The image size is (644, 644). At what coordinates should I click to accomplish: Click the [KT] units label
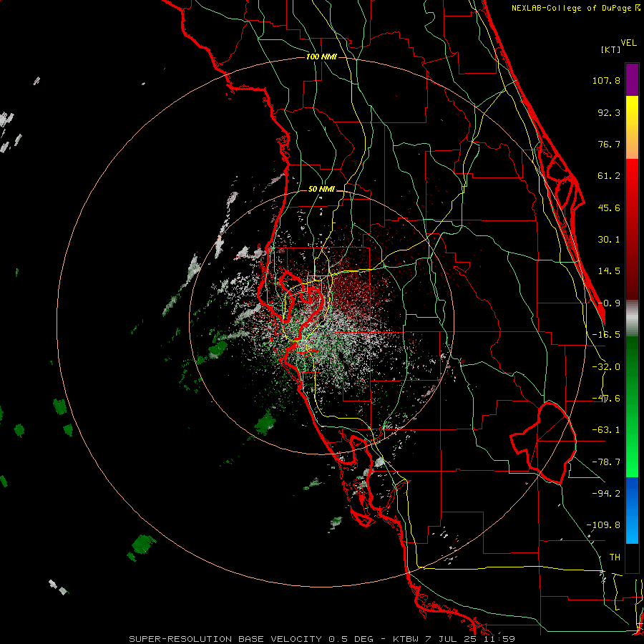click(611, 49)
